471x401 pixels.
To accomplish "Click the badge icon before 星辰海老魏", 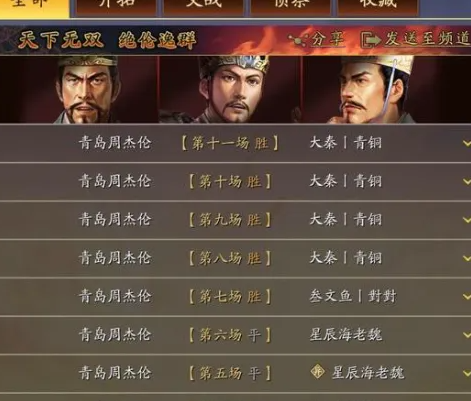I will click(x=317, y=371).
